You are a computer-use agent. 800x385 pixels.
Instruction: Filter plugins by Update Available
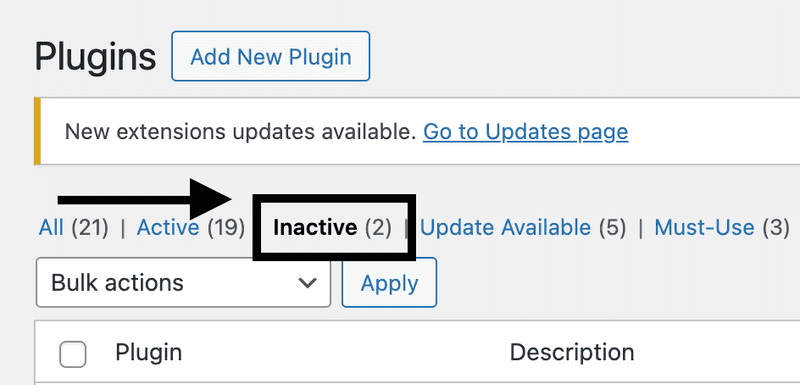[x=505, y=227]
